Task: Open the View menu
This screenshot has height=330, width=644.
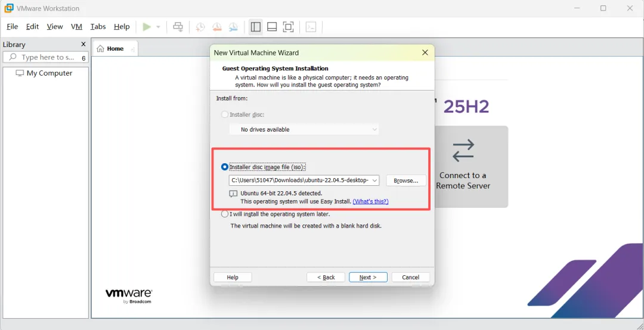Action: point(55,27)
